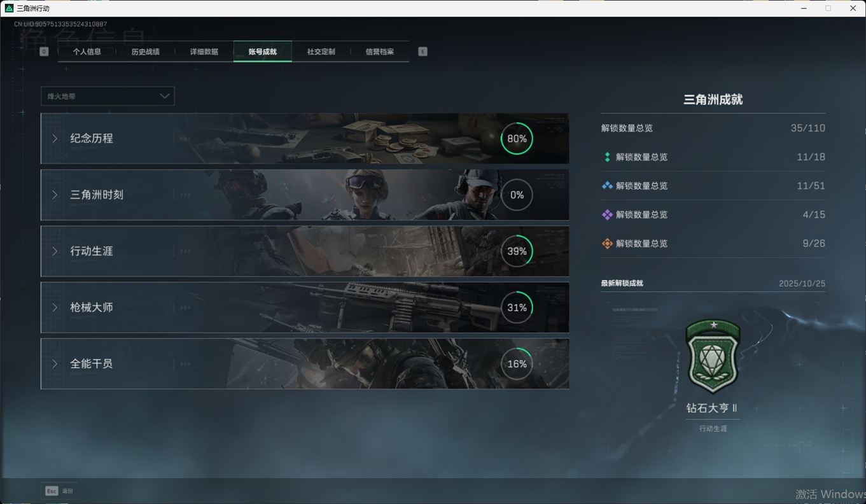The height and width of the screenshot is (504, 866).
Task: Expand the 纪念历程 achievement category
Action: (92, 139)
